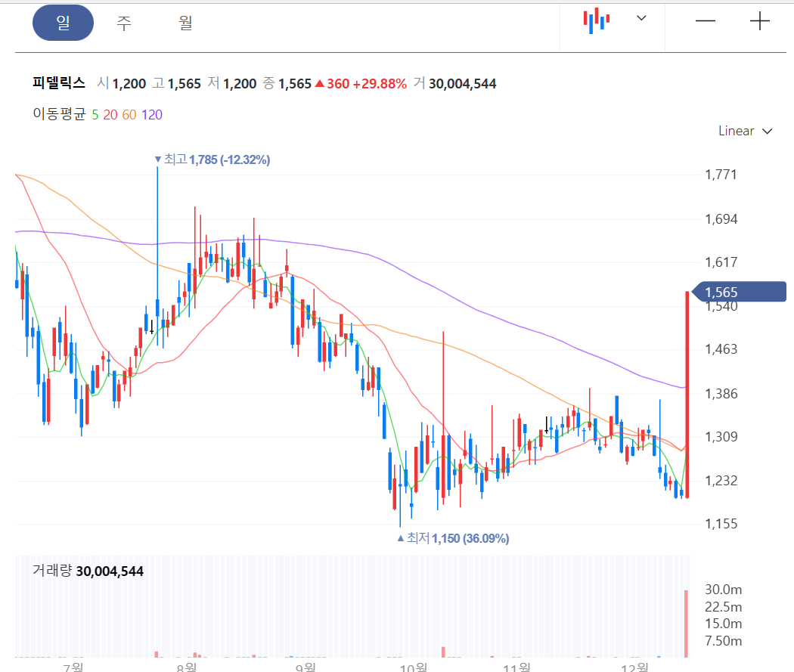Switch to the 월 (monthly) chart tab
The height and width of the screenshot is (672, 794).
point(185,23)
